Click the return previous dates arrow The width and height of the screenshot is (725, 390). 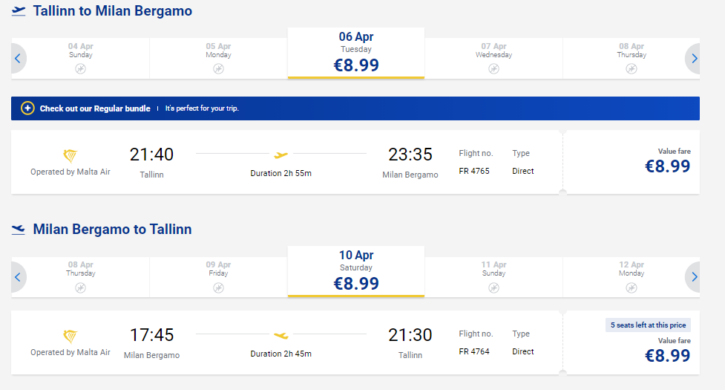18,277
